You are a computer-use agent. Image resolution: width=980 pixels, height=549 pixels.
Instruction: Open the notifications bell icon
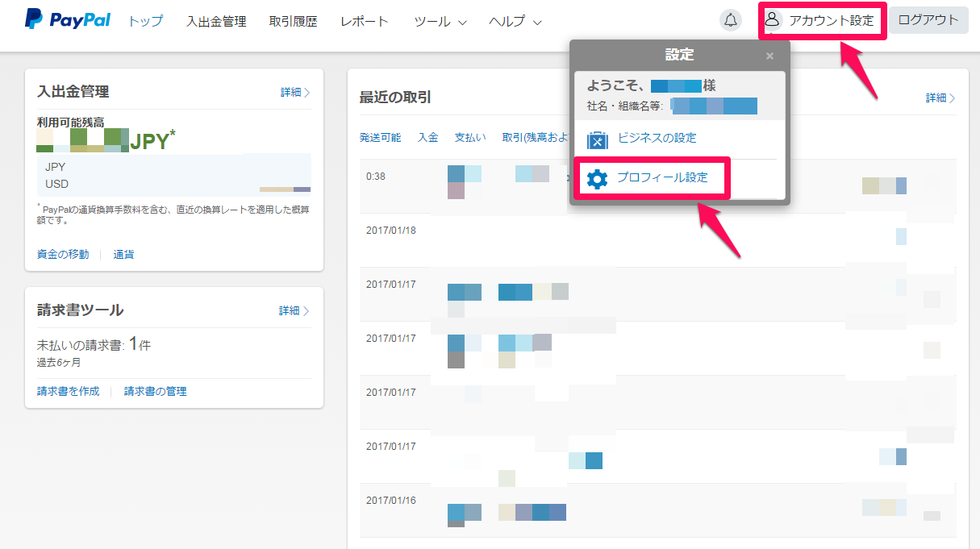pyautogui.click(x=731, y=21)
